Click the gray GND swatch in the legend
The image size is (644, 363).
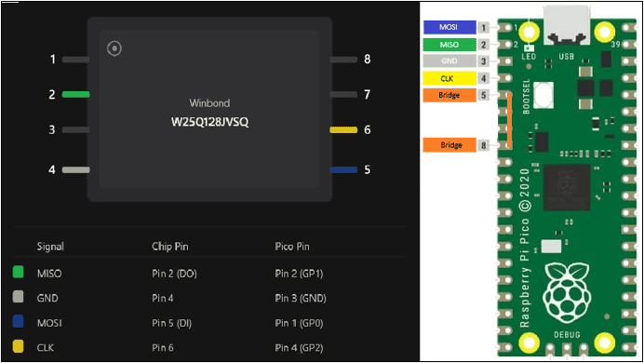pyautogui.click(x=18, y=297)
